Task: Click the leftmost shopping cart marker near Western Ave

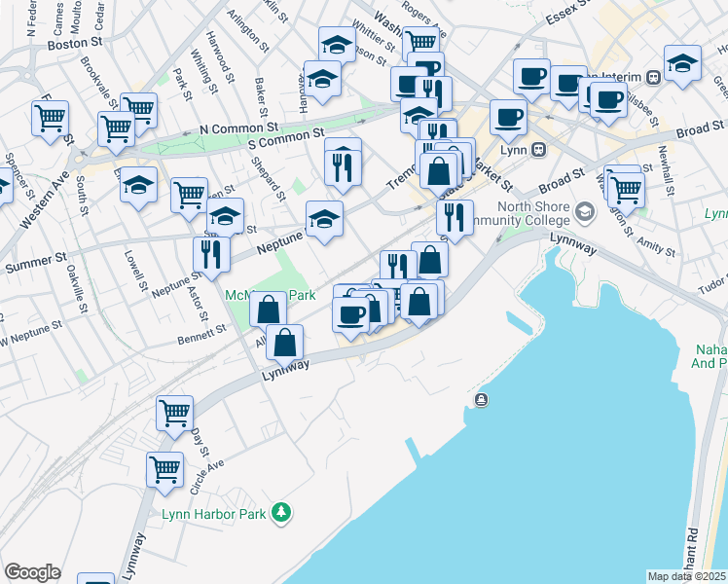Action: pos(50,119)
